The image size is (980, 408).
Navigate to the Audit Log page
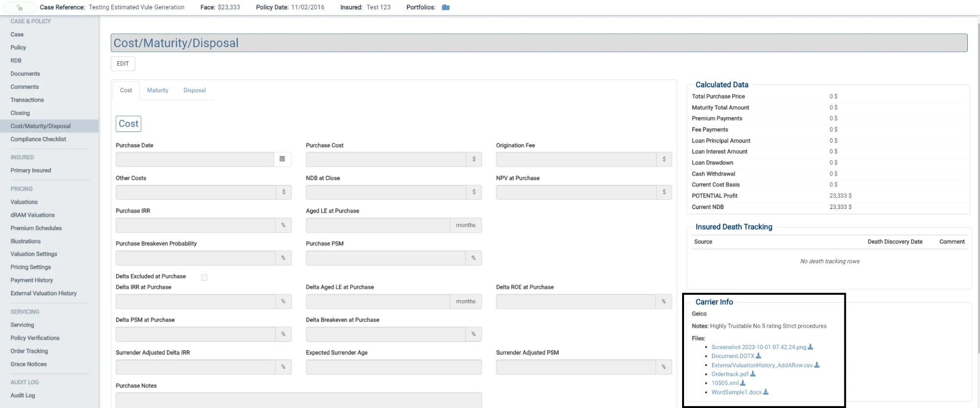pos(23,395)
